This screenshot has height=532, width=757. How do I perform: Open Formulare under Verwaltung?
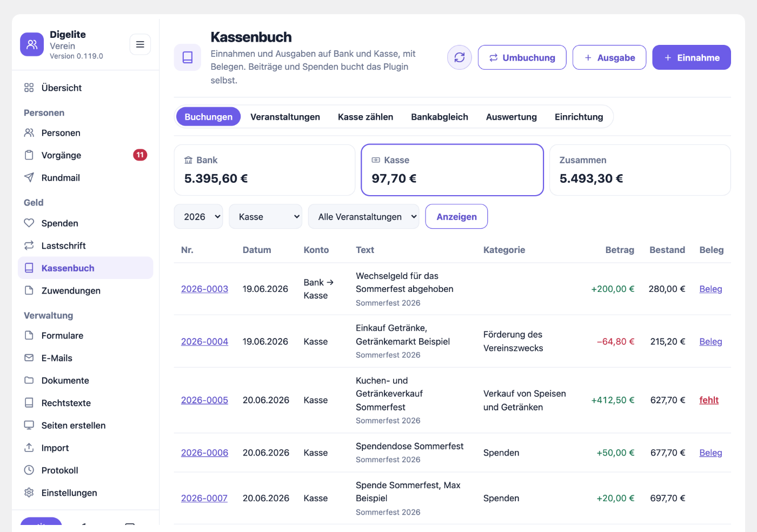[x=85, y=336]
